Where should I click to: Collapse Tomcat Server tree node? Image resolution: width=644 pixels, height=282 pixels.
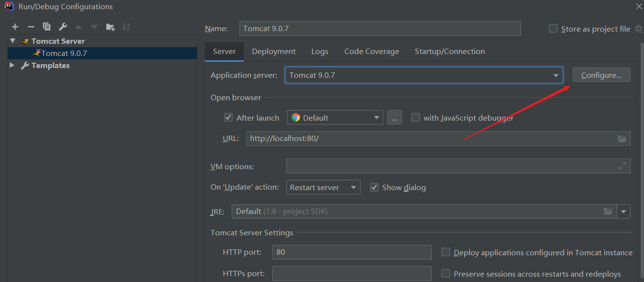tap(13, 41)
